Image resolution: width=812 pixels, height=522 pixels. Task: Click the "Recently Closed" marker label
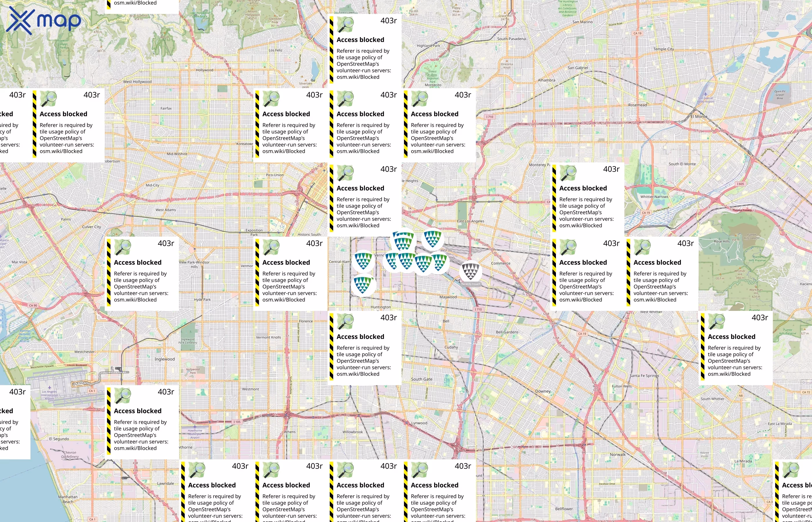point(471,284)
